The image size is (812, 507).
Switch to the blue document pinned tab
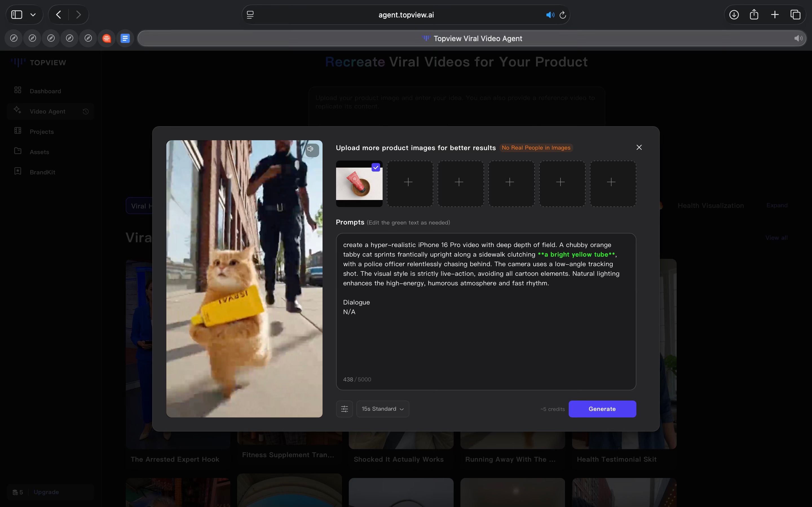coord(125,39)
